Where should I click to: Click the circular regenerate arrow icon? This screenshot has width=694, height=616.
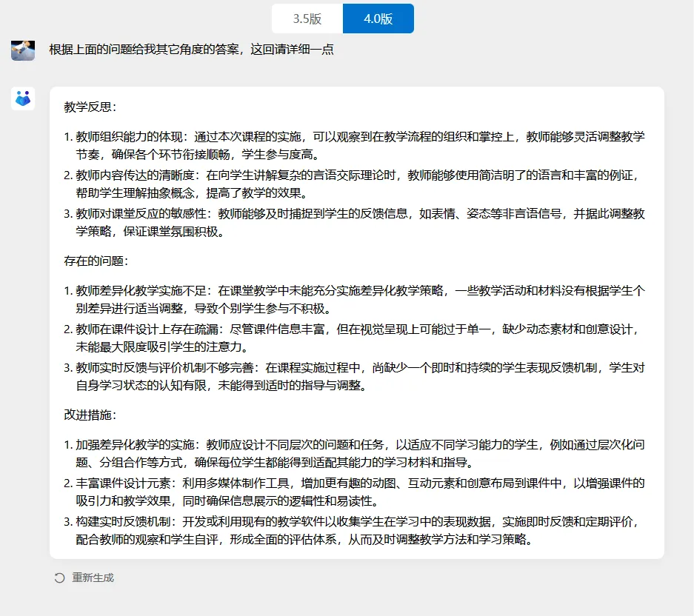pyautogui.click(x=59, y=578)
